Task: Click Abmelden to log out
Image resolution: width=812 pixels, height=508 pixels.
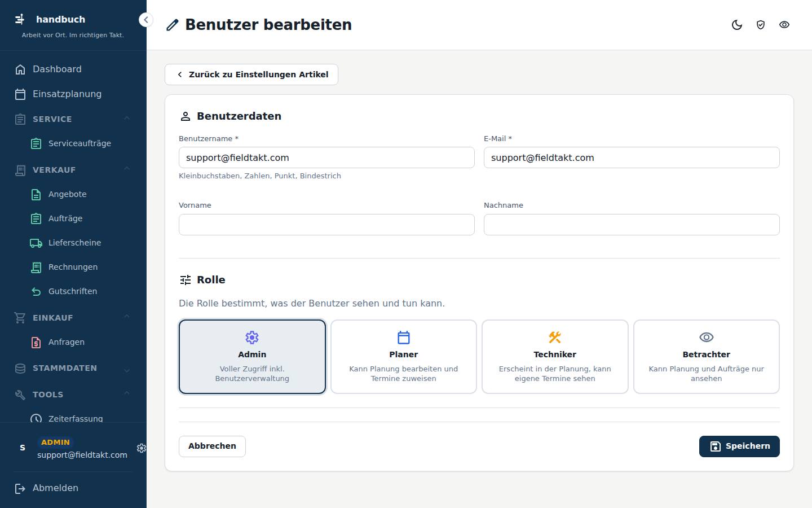Action: (73, 488)
